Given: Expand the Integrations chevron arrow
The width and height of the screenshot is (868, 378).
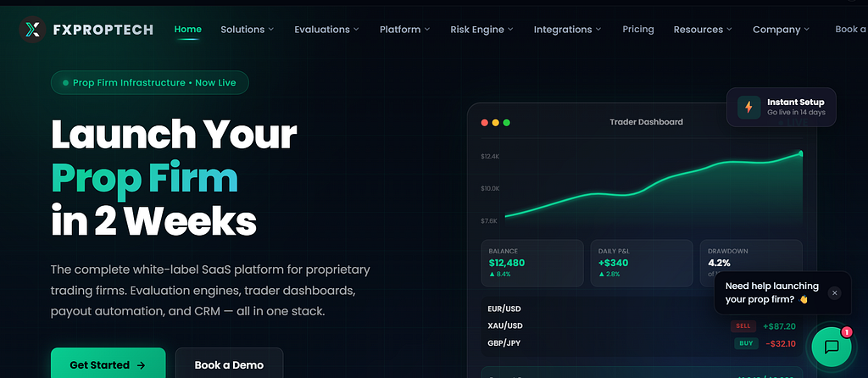Looking at the screenshot, I should coord(599,30).
